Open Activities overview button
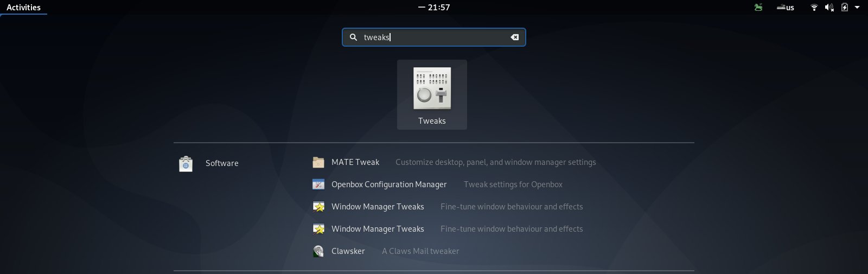Image resolution: width=868 pixels, height=274 pixels. 23,7
